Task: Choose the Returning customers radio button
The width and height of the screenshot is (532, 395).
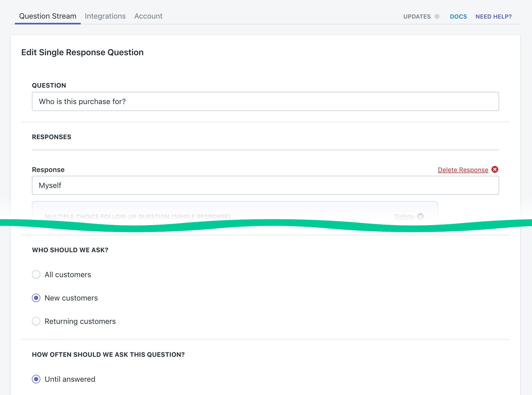Action: 36,321
